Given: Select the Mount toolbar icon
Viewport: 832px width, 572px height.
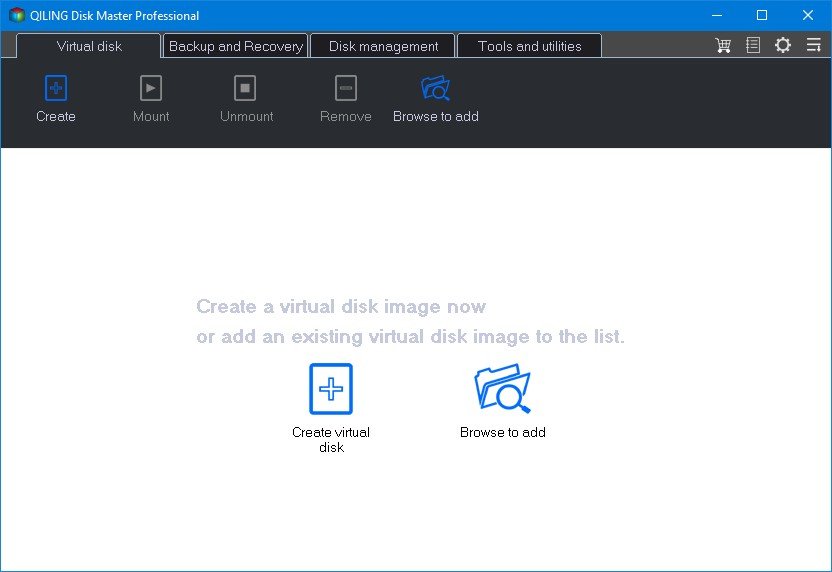Looking at the screenshot, I should click(x=151, y=88).
